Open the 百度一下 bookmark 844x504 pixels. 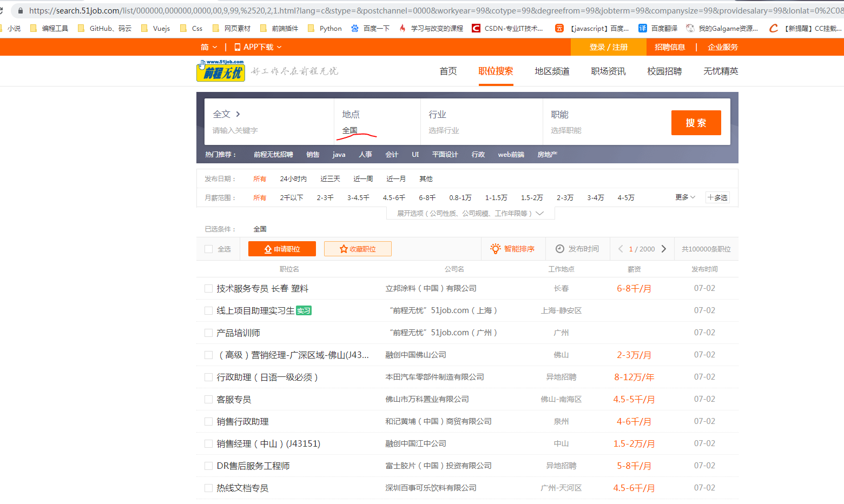click(x=370, y=28)
